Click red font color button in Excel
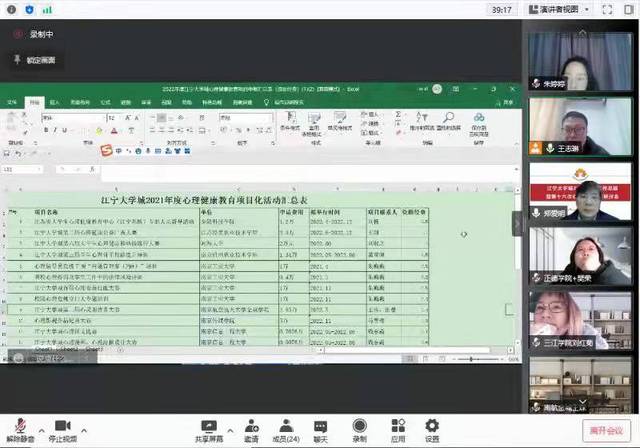Image resolution: width=640 pixels, height=448 pixels. pos(114,131)
